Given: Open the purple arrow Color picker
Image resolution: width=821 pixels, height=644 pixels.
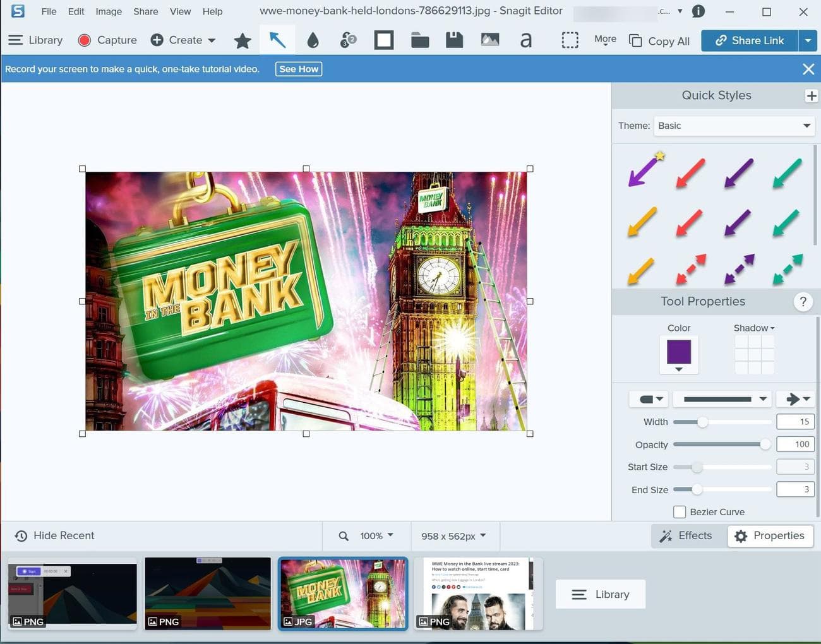Looking at the screenshot, I should point(678,354).
